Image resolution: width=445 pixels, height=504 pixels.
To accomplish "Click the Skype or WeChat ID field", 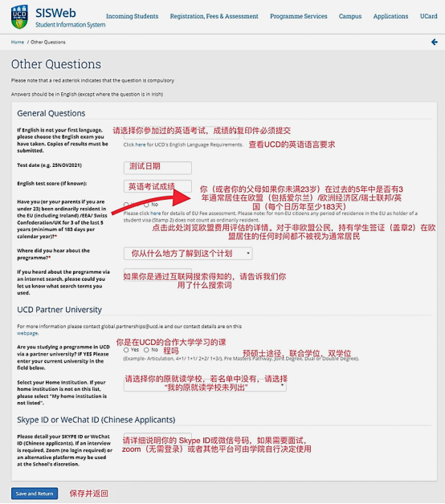I will [x=157, y=439].
